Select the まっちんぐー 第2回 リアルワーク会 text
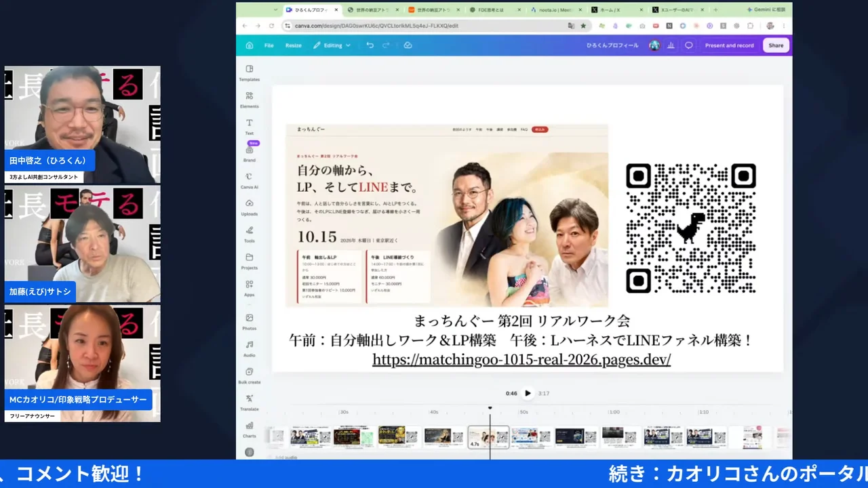Viewport: 868px width, 488px height. coord(521,321)
